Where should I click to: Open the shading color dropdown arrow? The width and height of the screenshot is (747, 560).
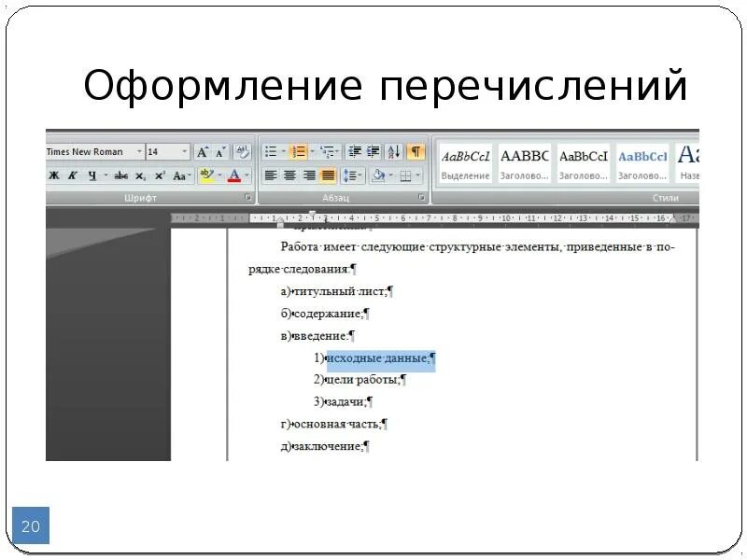tap(391, 175)
